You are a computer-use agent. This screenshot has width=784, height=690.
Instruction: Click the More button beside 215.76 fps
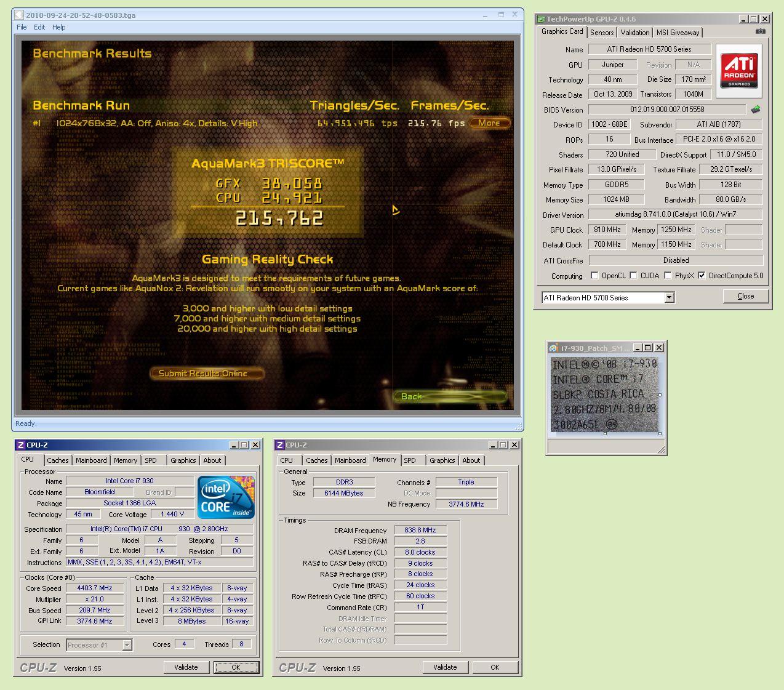click(x=489, y=123)
